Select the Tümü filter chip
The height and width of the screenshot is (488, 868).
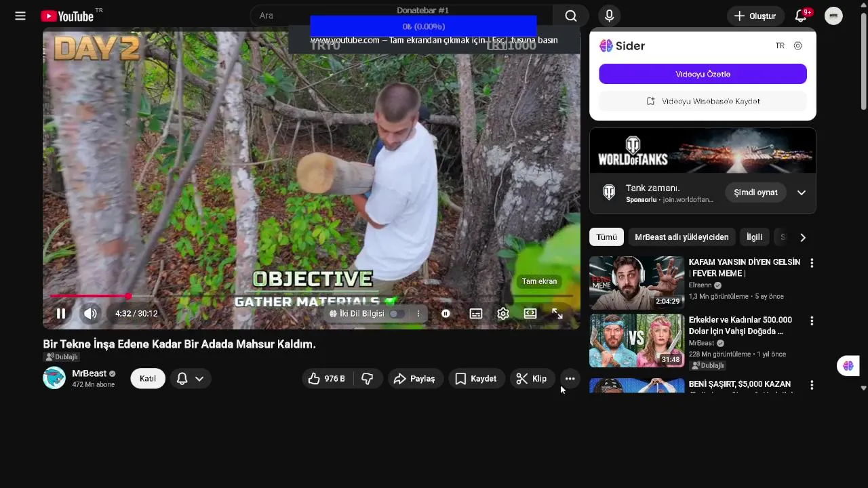(606, 237)
